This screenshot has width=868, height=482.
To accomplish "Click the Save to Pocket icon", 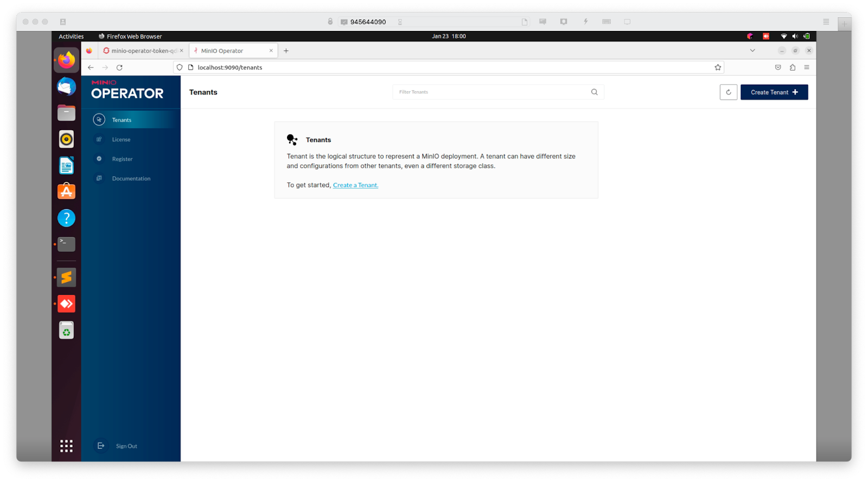I will click(x=777, y=67).
